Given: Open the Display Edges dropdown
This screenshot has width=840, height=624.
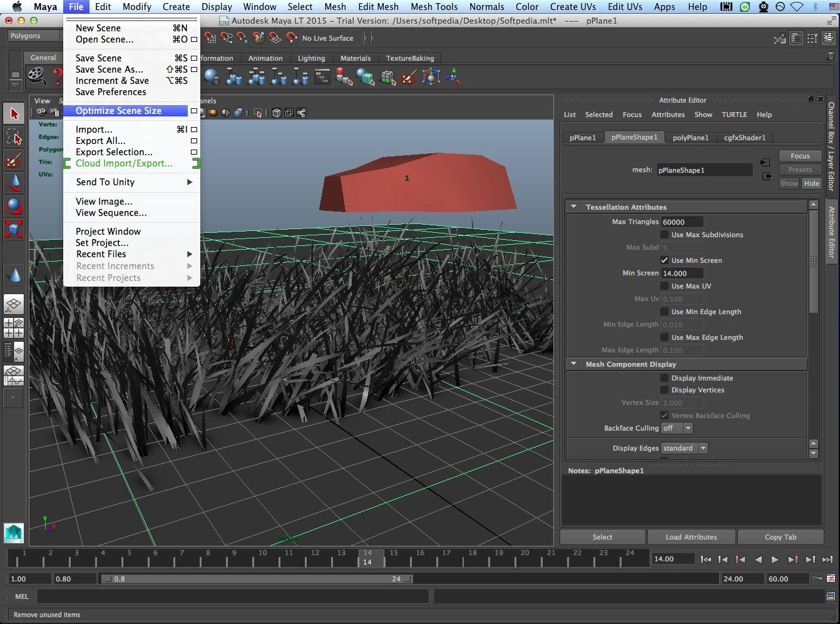Looking at the screenshot, I should click(x=685, y=448).
